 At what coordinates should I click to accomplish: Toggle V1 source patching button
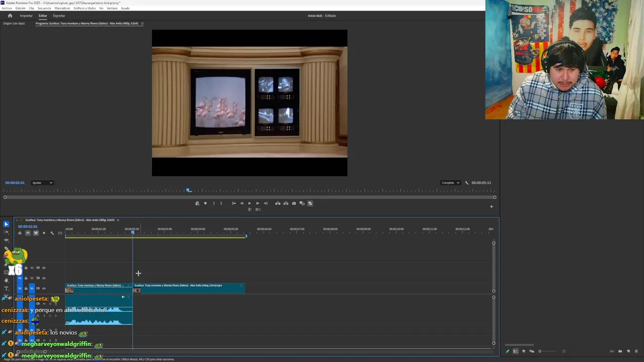pos(20,288)
